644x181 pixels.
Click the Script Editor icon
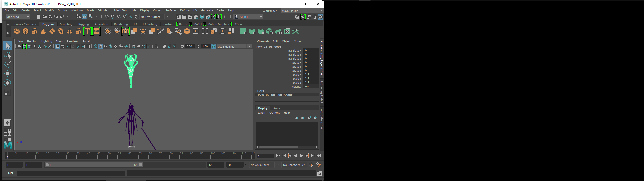point(319,173)
